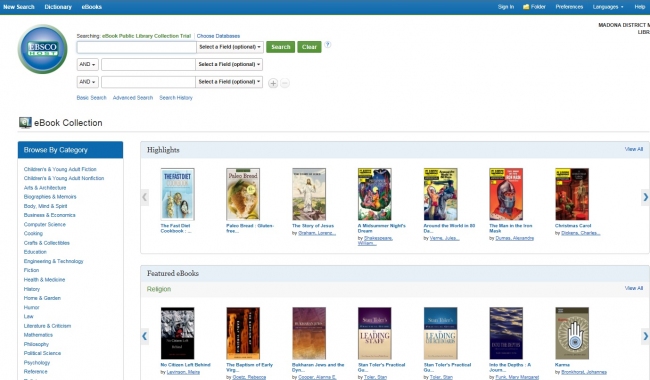This screenshot has width=650, height=380.
Task: Open Dictionary in top bar
Action: pos(58,7)
